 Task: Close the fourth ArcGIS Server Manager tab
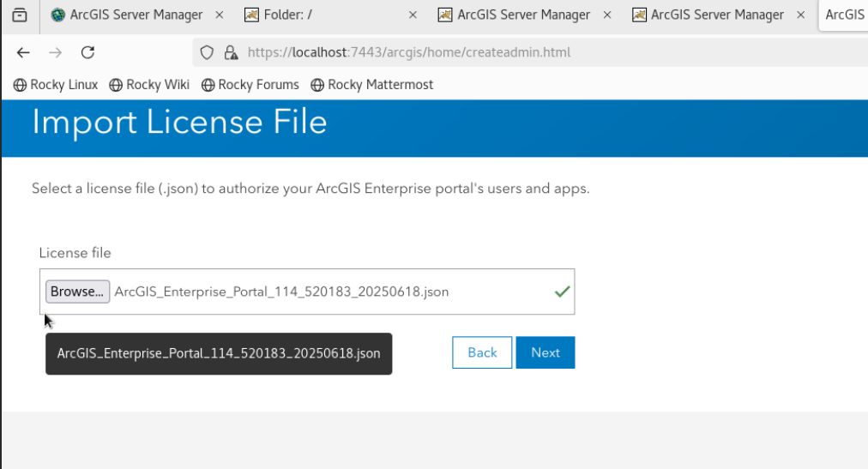800,15
